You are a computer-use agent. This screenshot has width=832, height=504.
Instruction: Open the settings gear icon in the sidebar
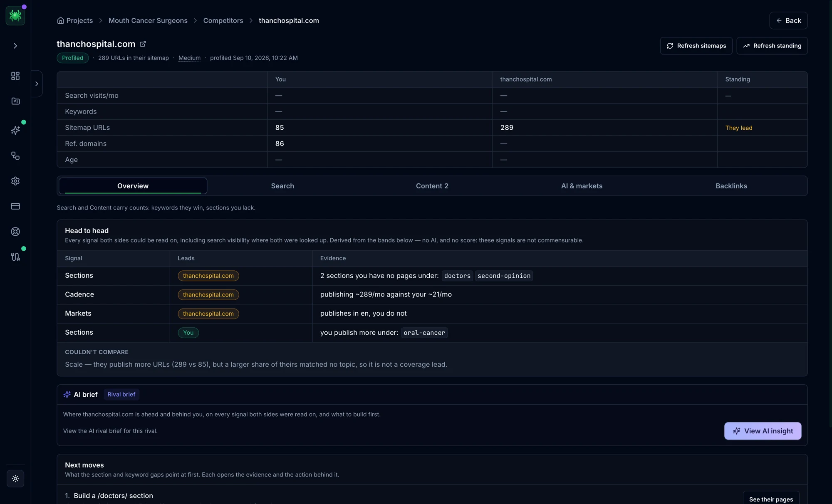pos(15,181)
